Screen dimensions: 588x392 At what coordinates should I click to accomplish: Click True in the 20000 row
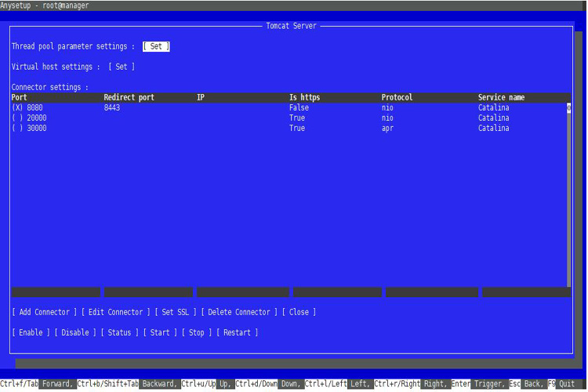tap(297, 118)
